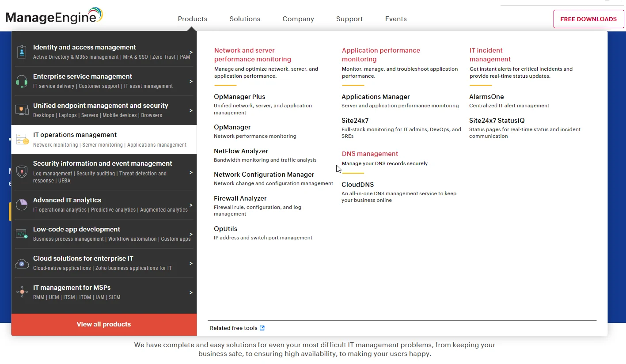Expand IT management for MSPs arrow
This screenshot has width=626, height=364.
point(191,292)
